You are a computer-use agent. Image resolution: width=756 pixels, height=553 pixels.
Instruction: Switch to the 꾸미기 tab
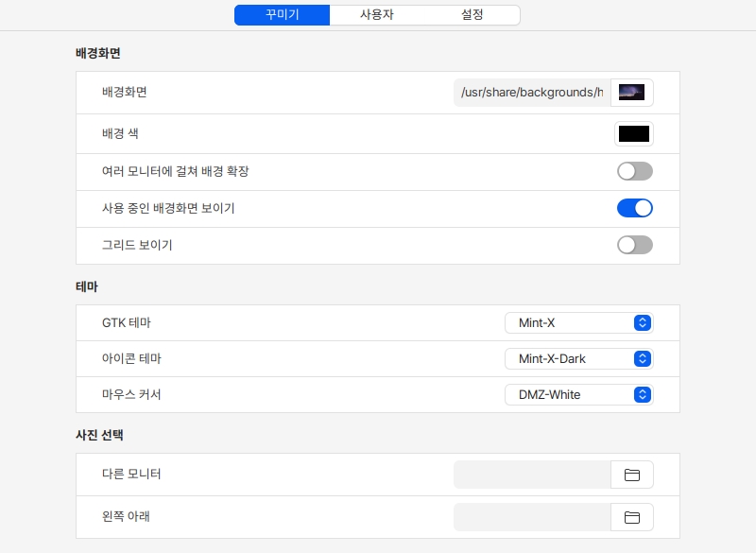coord(282,15)
